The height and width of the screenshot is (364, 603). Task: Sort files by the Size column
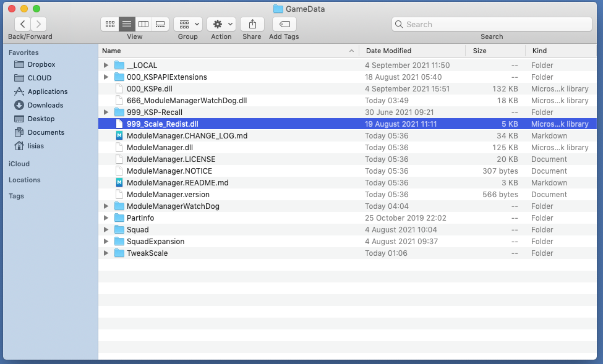pos(496,51)
